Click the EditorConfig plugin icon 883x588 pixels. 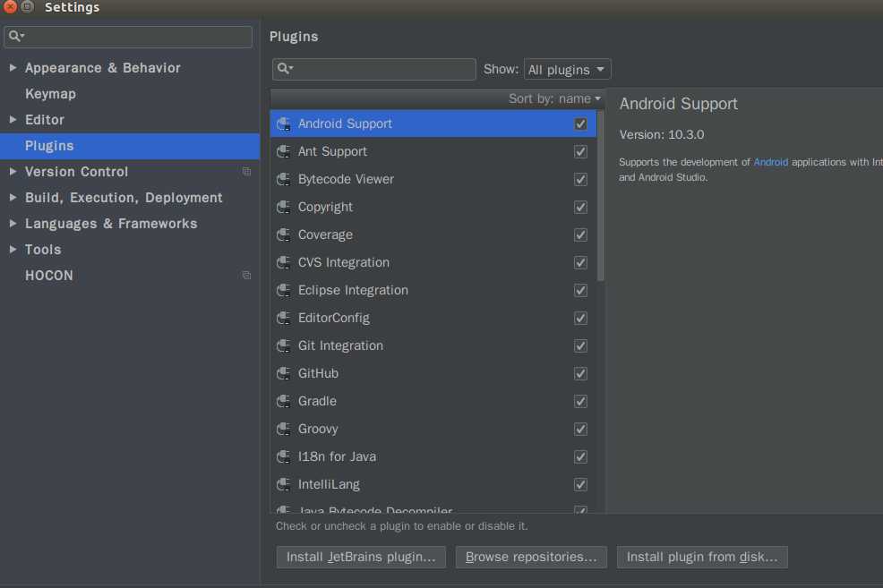284,318
